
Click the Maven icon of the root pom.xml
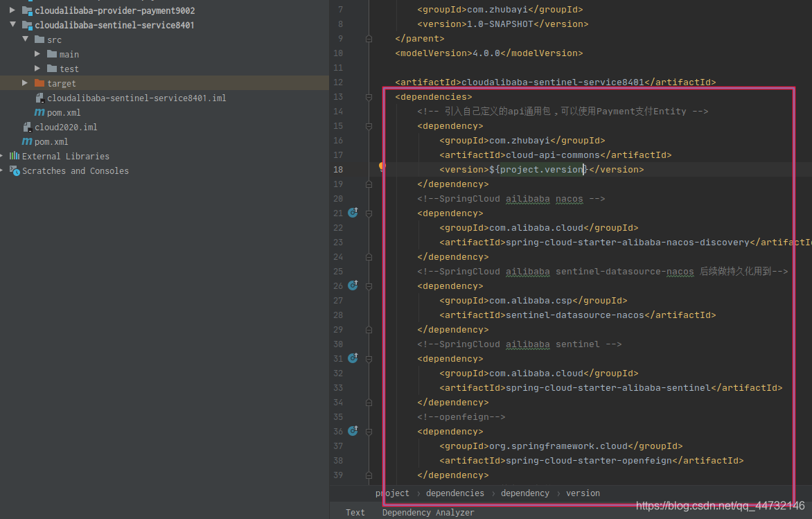click(27, 141)
